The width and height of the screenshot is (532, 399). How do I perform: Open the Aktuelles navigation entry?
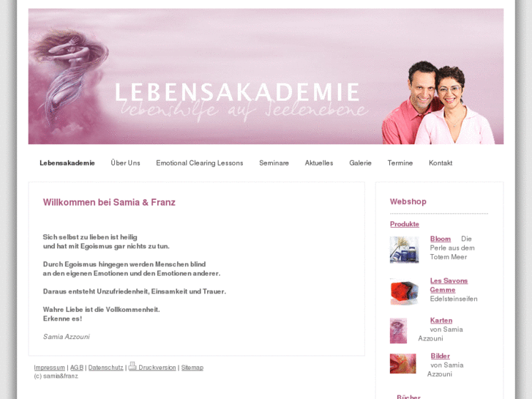(319, 163)
